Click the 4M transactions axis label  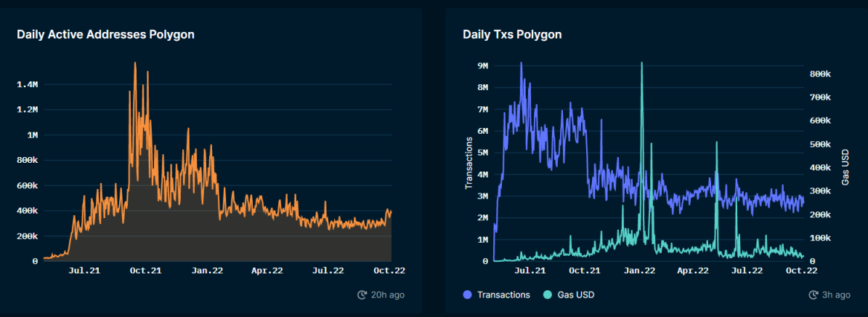click(x=482, y=174)
